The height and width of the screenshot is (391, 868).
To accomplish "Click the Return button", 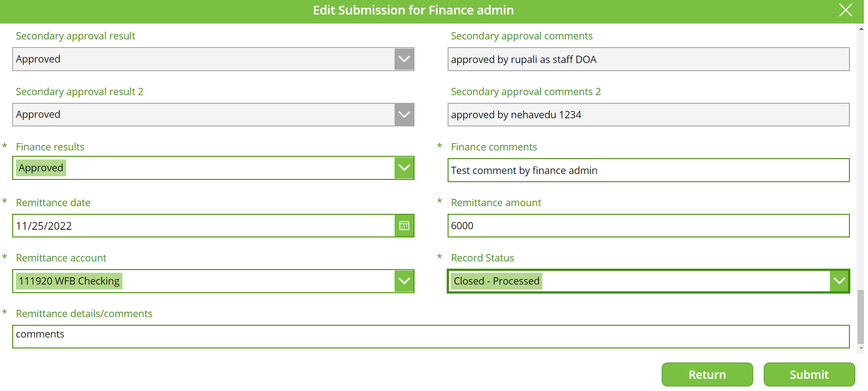I will pyautogui.click(x=707, y=375).
